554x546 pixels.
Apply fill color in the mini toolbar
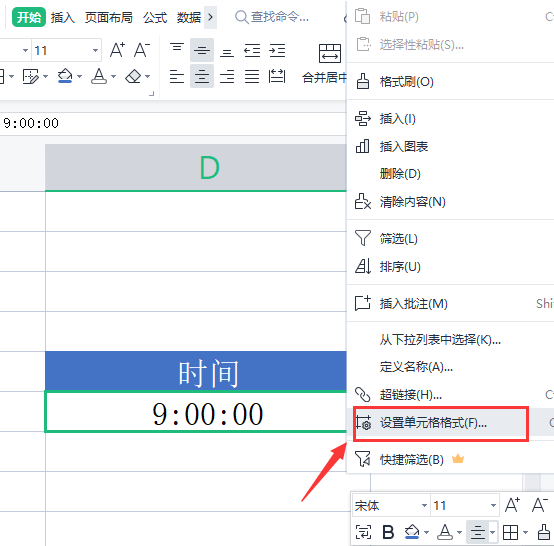tap(412, 532)
